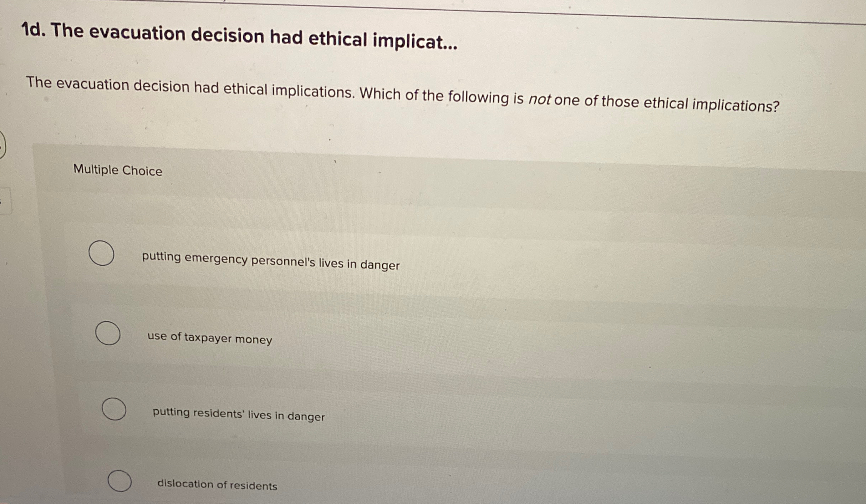Click the 'Multiple Choice' label
This screenshot has width=866, height=504.
tap(117, 170)
